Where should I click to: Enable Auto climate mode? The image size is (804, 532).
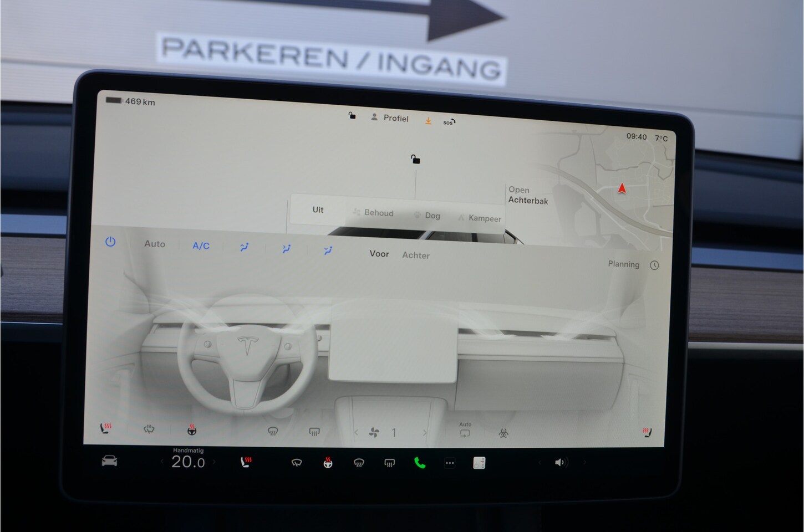(x=155, y=244)
